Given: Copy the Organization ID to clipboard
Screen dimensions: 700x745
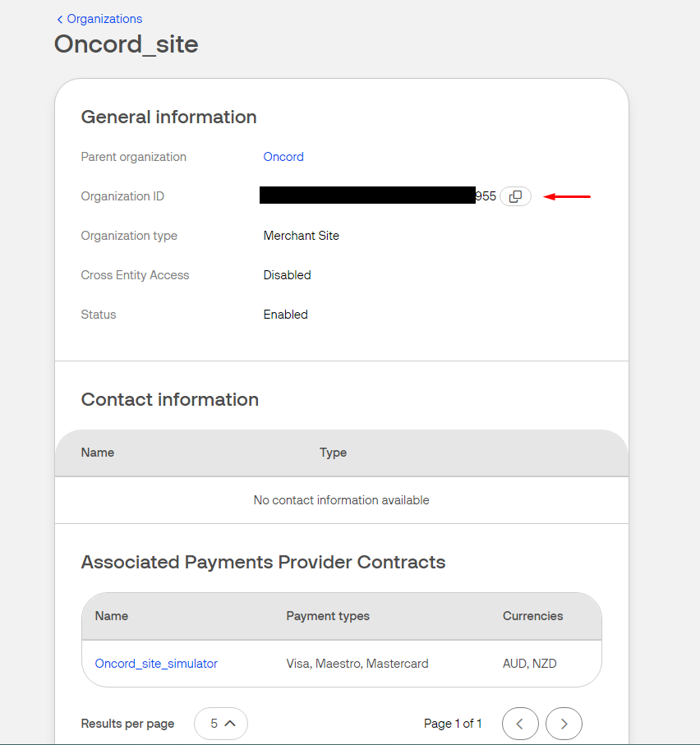Looking at the screenshot, I should (515, 196).
